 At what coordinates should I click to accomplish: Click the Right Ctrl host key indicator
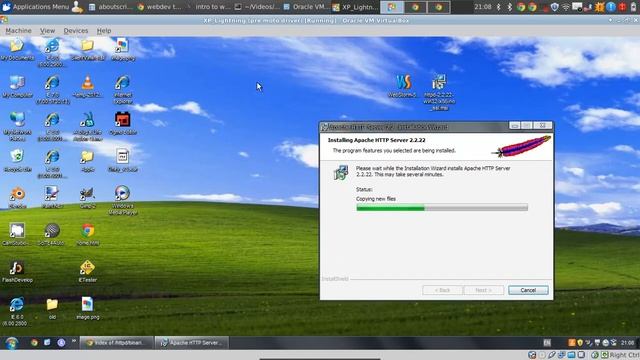(x=624, y=355)
